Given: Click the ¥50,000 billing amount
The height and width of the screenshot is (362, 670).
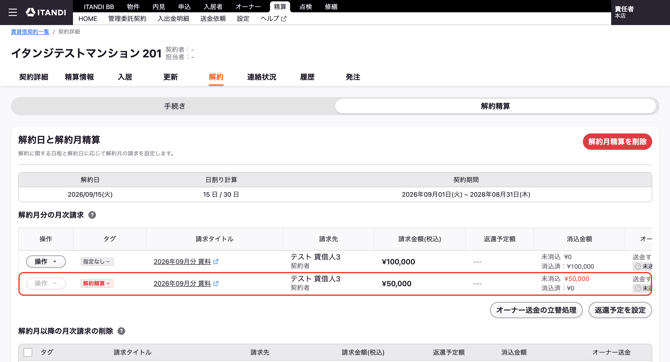Looking at the screenshot, I should [x=397, y=283].
